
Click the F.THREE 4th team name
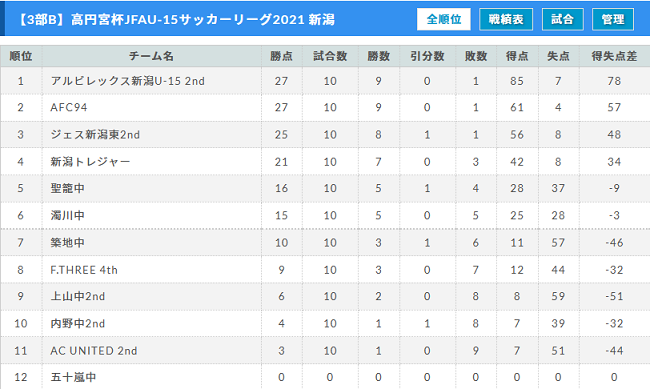(84, 270)
